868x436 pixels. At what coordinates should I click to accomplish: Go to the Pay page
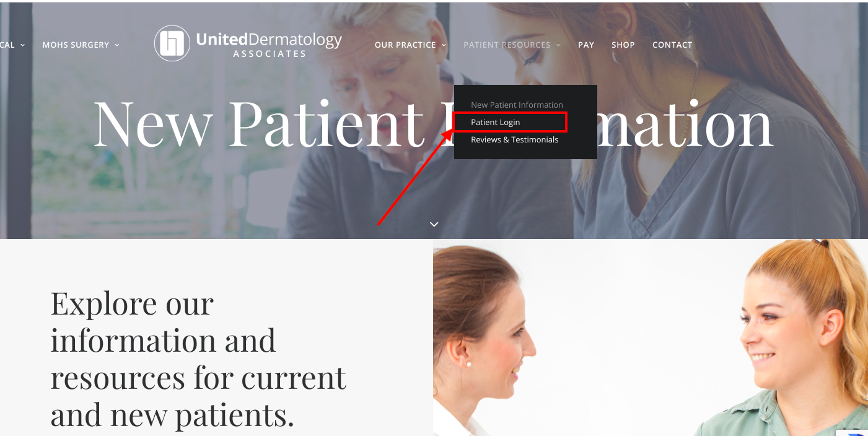(x=586, y=45)
